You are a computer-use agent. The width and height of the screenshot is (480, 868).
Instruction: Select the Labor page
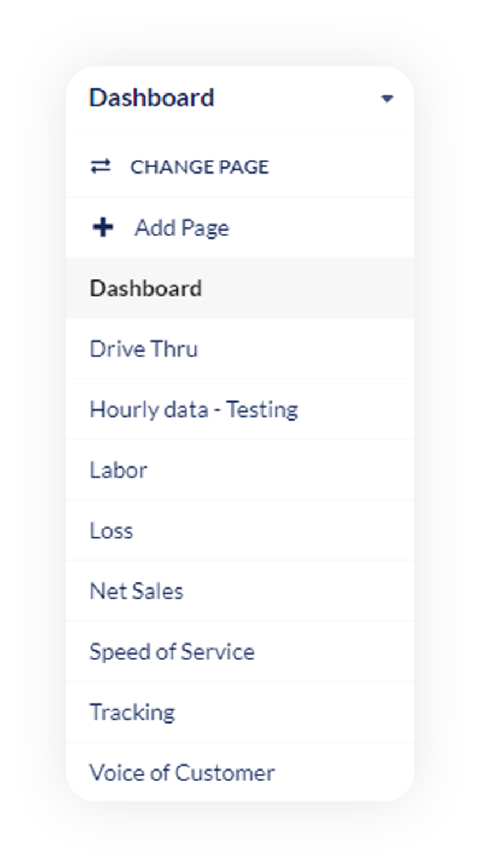point(118,470)
